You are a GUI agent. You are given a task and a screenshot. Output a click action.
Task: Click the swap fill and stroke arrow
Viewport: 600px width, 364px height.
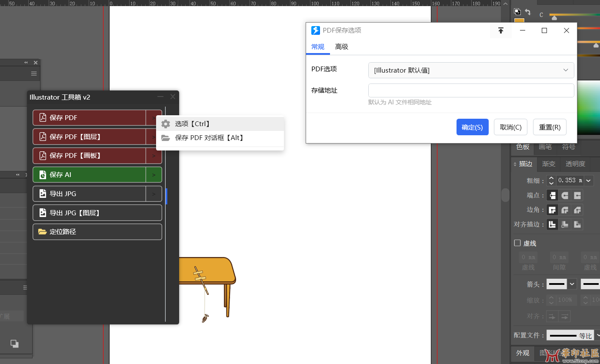point(528,12)
